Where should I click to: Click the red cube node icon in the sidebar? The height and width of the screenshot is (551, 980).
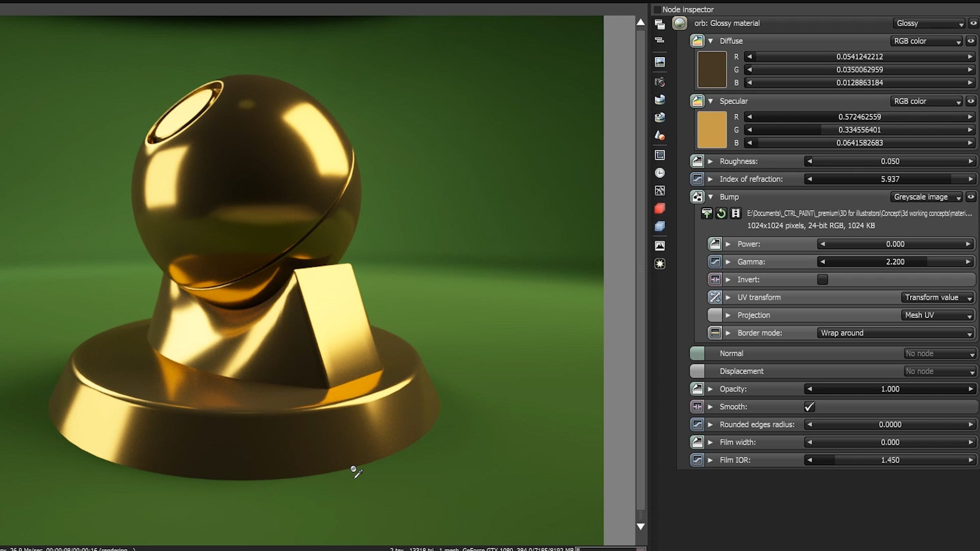point(660,208)
